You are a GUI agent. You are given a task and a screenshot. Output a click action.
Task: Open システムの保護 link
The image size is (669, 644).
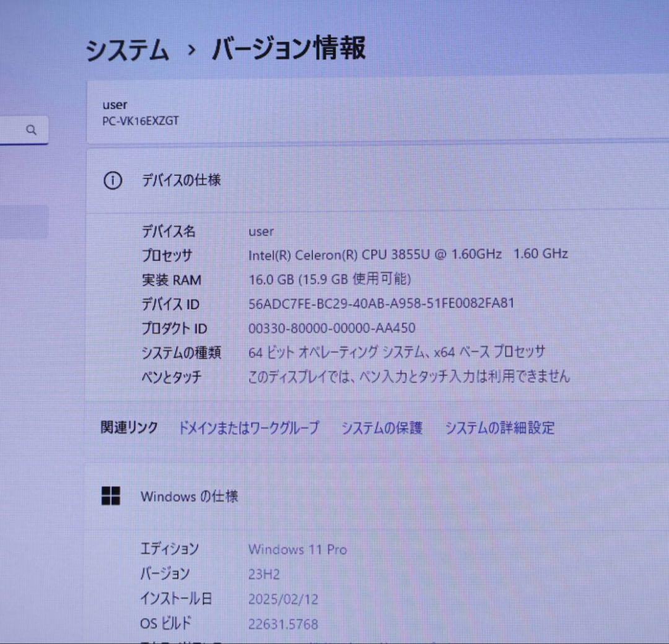(382, 427)
